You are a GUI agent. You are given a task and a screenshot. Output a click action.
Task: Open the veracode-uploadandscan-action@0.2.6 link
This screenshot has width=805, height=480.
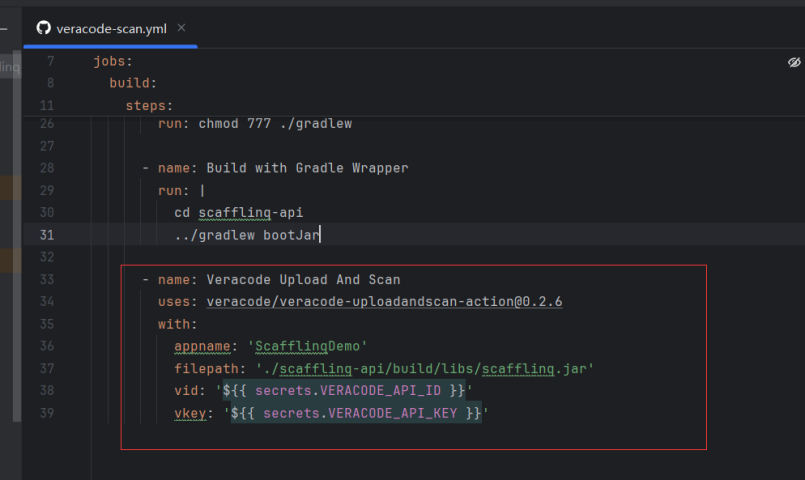point(384,301)
